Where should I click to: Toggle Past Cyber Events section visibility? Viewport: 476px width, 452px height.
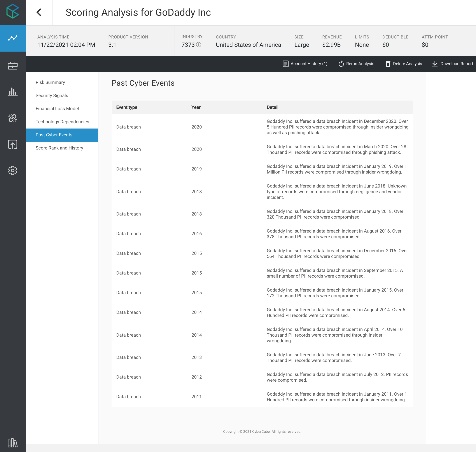pos(62,135)
